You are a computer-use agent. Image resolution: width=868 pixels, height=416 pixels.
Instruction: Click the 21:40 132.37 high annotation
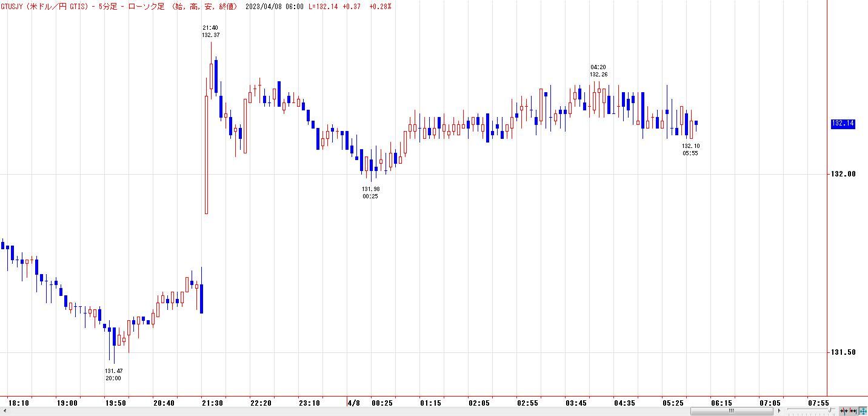tap(210, 32)
